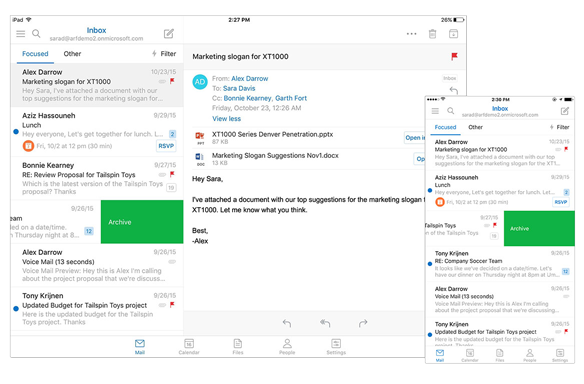Switch to the Other tab on iPad
584x384 pixels.
pyautogui.click(x=72, y=54)
